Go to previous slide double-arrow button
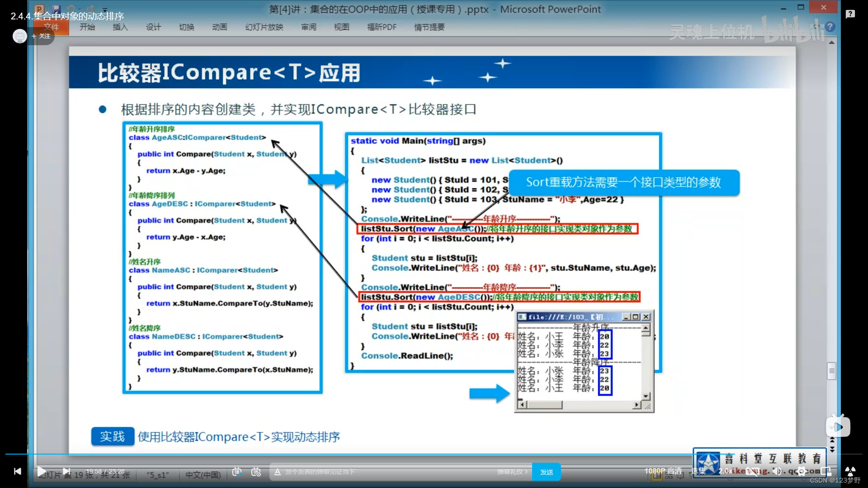 832,440
